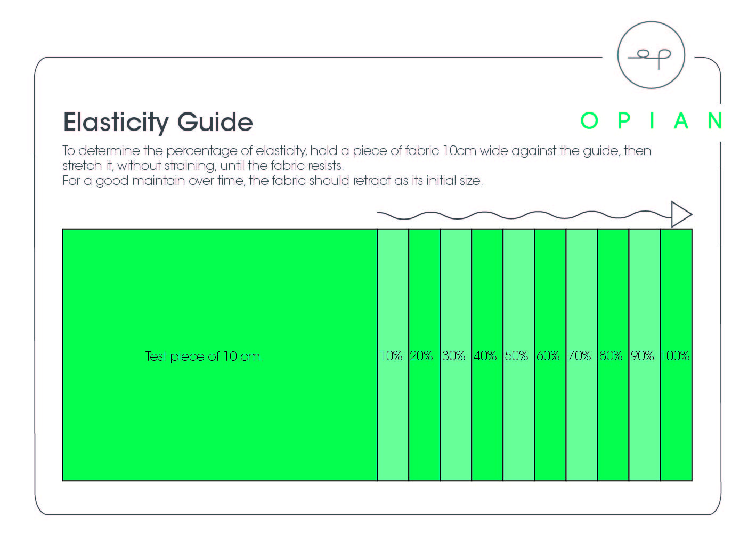The height and width of the screenshot is (551, 756).
Task: Select the 10% elasticity bar
Action: [393, 355]
